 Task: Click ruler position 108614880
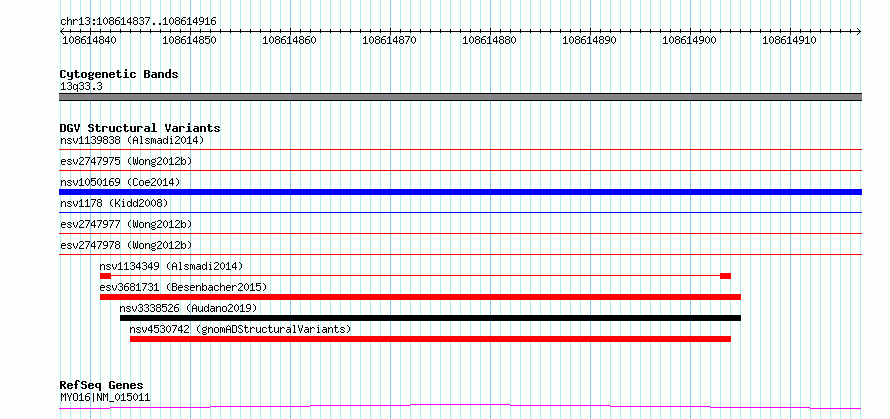[489, 40]
